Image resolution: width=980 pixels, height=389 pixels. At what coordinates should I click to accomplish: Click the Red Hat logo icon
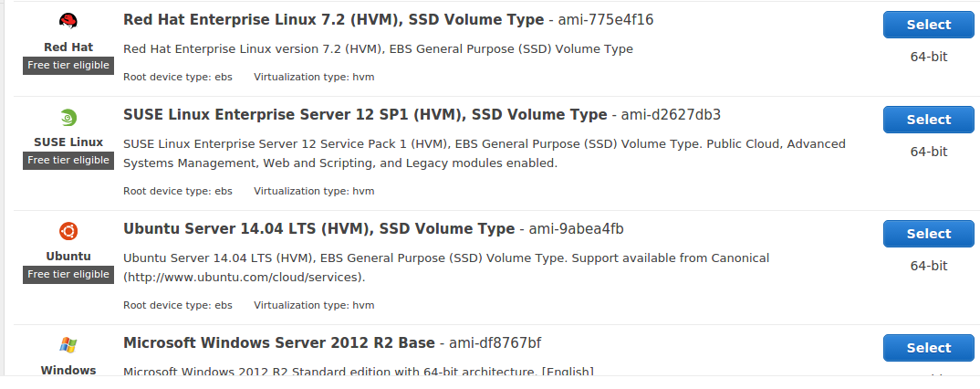click(68, 22)
